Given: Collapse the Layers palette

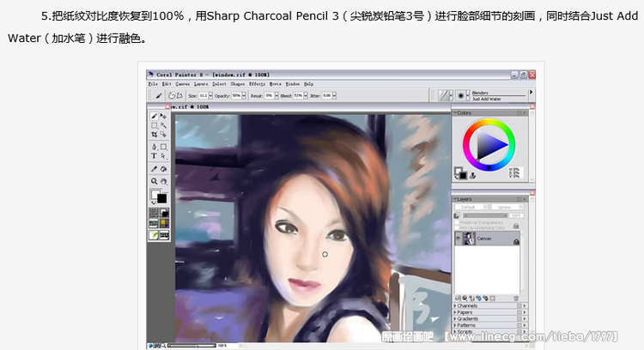Looking at the screenshot, I should (455, 199).
